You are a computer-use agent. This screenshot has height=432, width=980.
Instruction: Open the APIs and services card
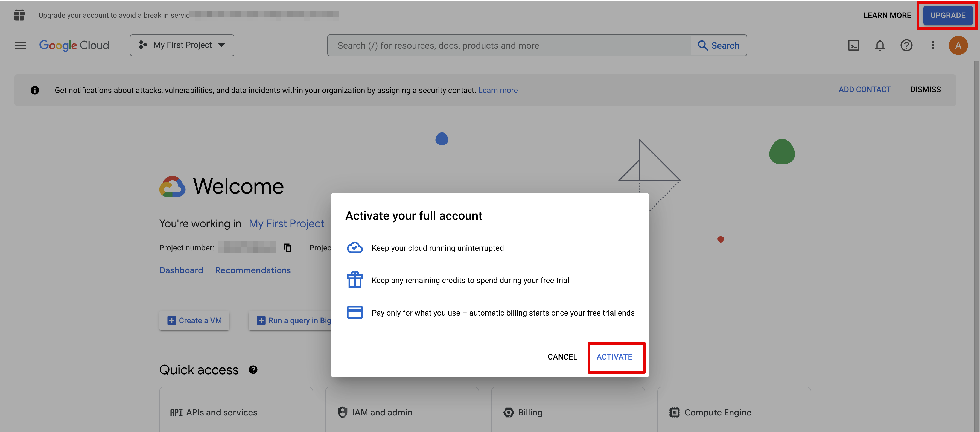236,410
